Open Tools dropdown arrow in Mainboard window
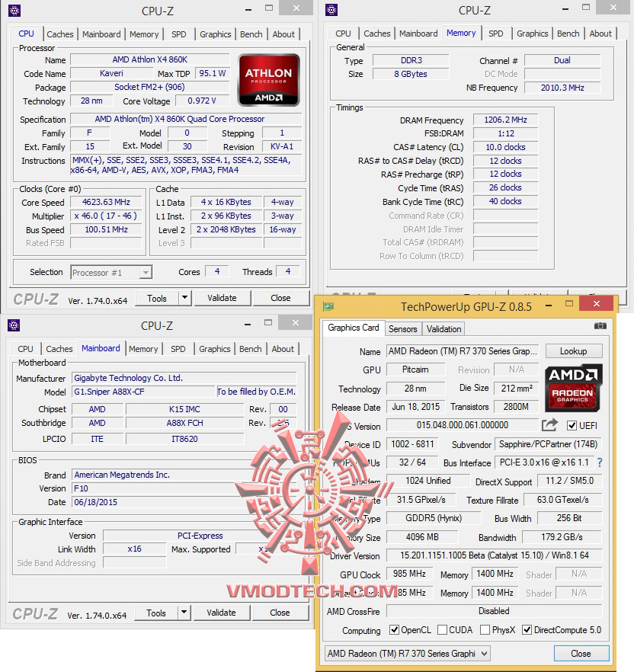This screenshot has height=672, width=634. 184,613
